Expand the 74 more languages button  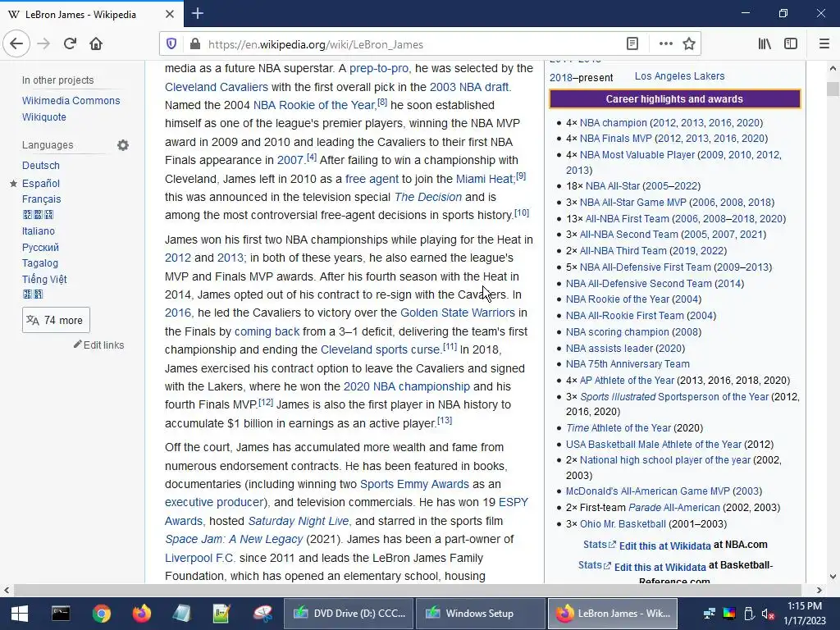point(56,321)
